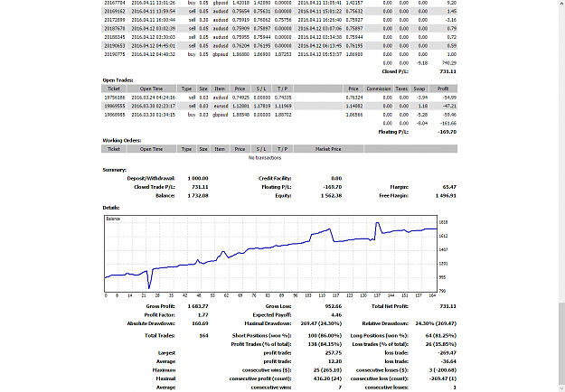Screen dimensions: 565x392
Task: Click the Open Trades heading
Action: coord(118,80)
